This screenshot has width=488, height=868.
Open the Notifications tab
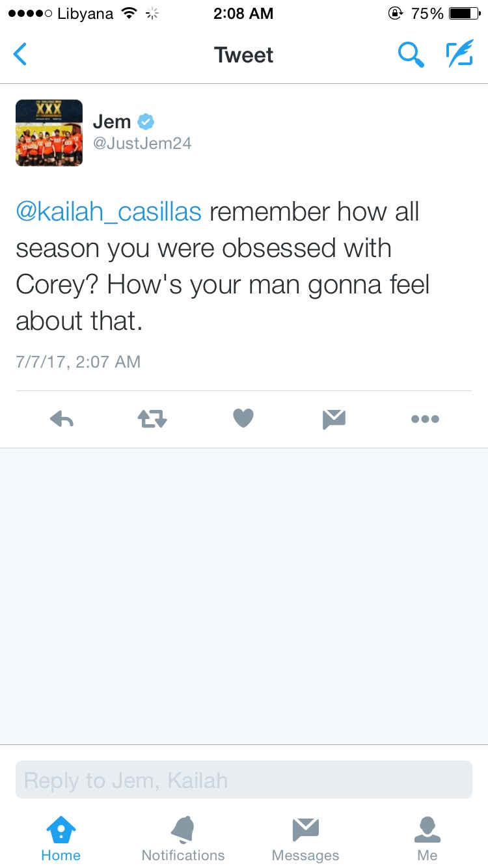[183, 839]
